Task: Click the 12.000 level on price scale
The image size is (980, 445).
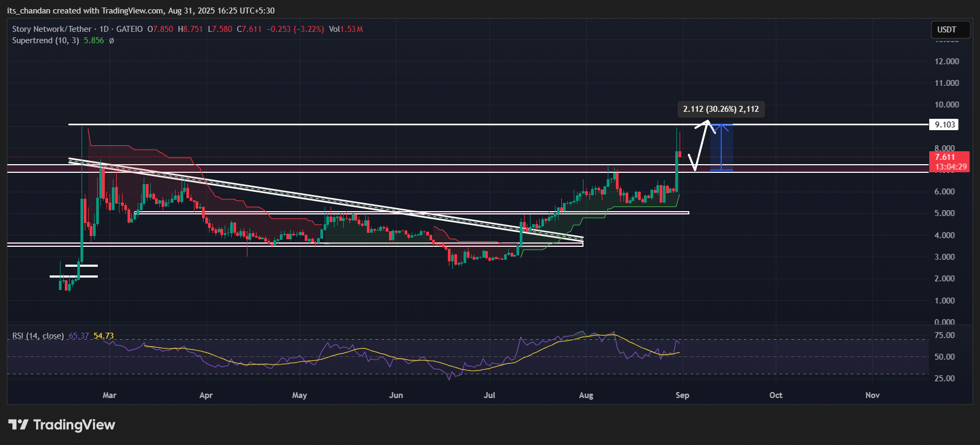Action: pos(947,62)
